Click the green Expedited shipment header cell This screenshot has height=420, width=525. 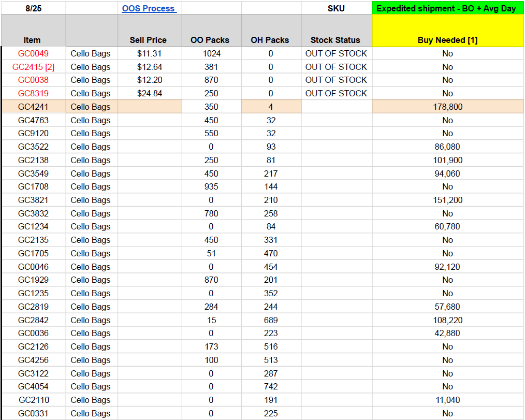click(x=447, y=8)
